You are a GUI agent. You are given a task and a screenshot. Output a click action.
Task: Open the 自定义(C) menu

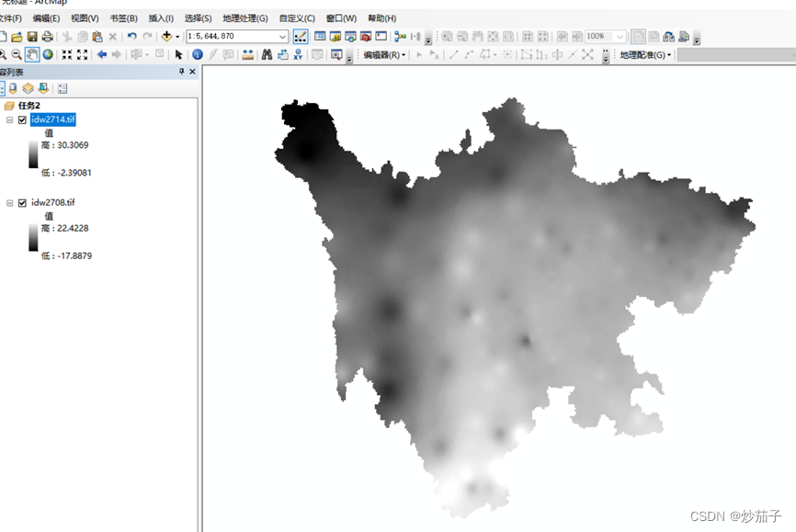(297, 18)
